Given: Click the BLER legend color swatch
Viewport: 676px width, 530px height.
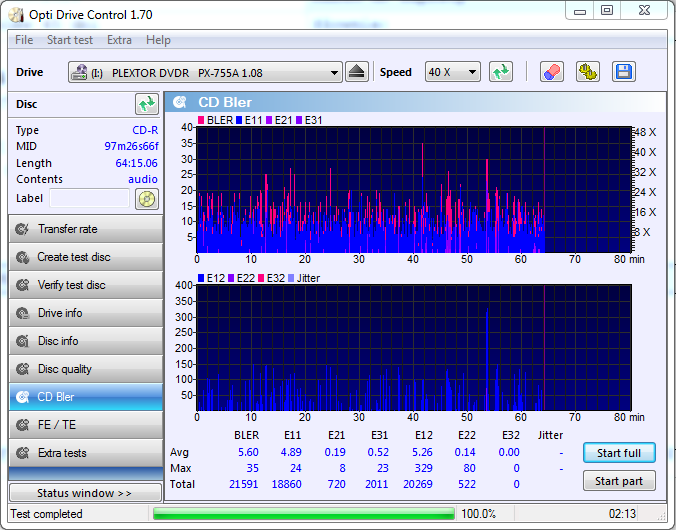Looking at the screenshot, I should 201,120.
